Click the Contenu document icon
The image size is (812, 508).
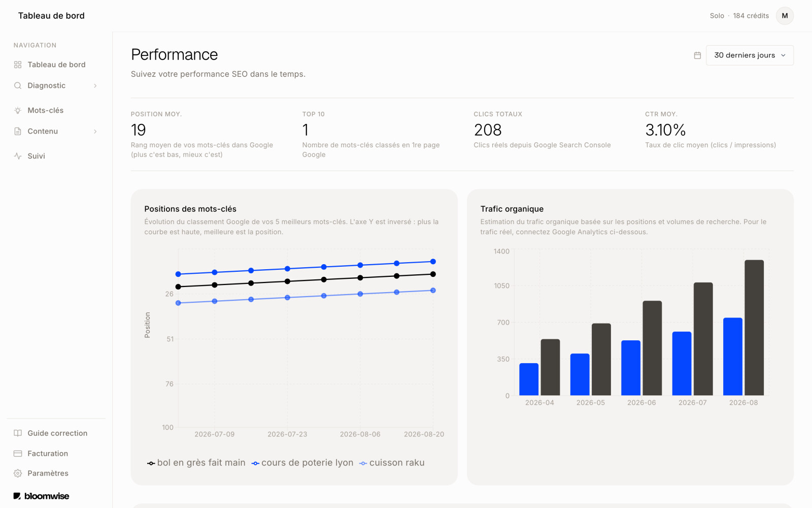tap(18, 131)
